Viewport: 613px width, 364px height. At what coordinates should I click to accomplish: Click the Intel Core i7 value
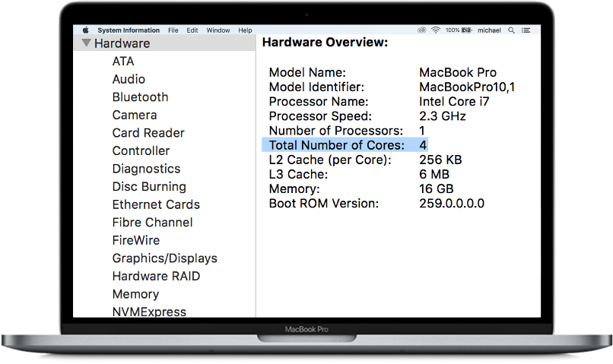click(454, 102)
